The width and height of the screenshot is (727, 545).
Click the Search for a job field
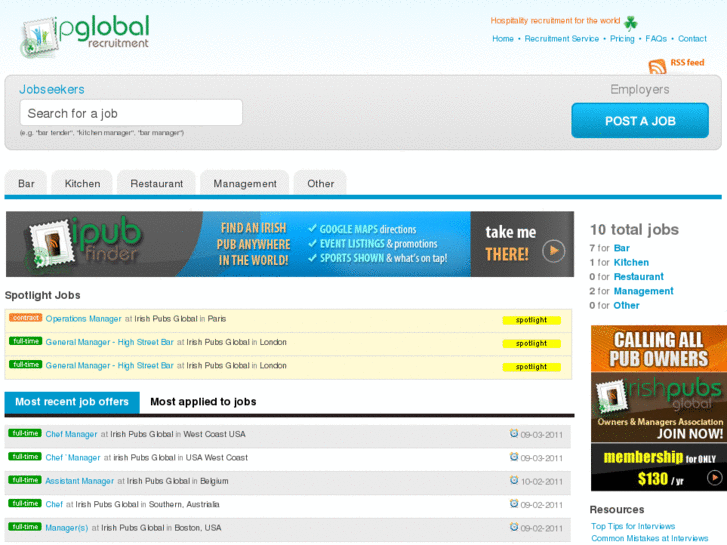pos(131,113)
